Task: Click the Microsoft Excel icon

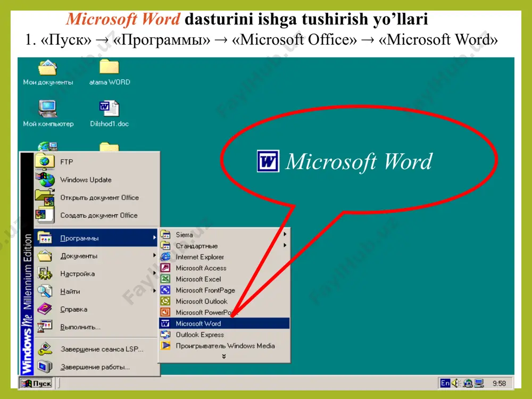Action: pyautogui.click(x=165, y=279)
